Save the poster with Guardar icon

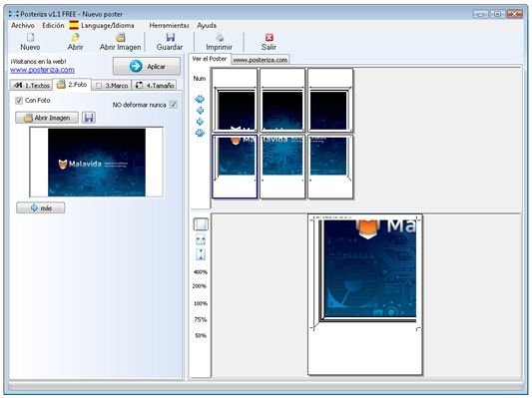[170, 37]
